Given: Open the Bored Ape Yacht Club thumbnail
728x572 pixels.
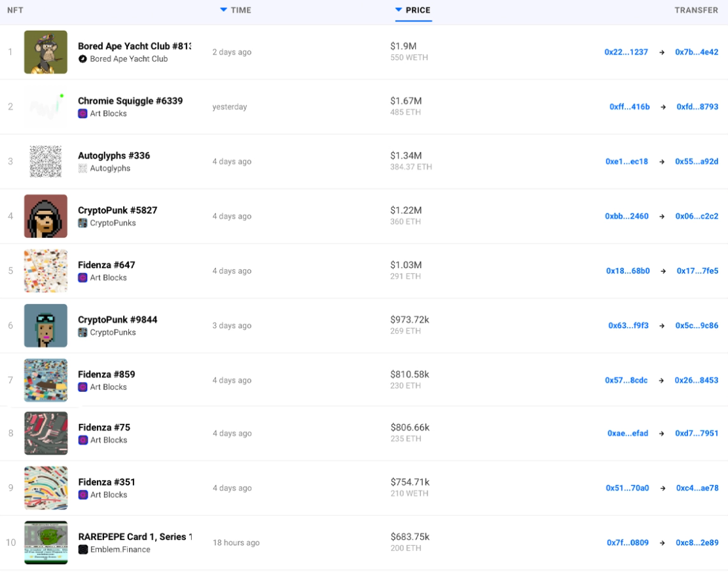Looking at the screenshot, I should pos(46,52).
